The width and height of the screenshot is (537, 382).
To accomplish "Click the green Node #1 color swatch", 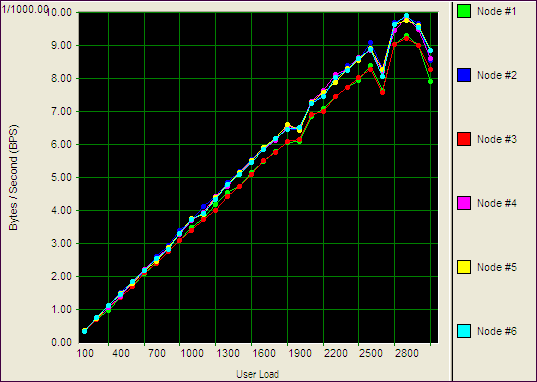I will click(464, 11).
